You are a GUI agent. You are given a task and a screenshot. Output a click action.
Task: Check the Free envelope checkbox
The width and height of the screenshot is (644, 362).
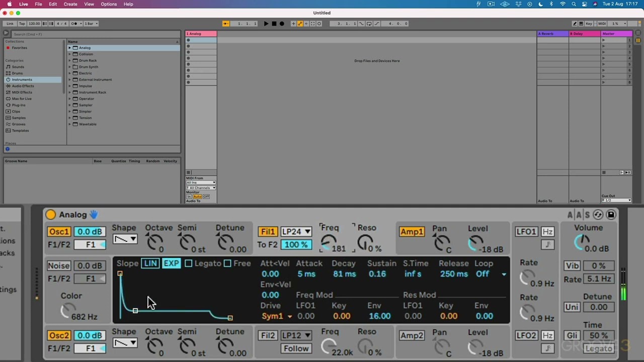coord(227,263)
